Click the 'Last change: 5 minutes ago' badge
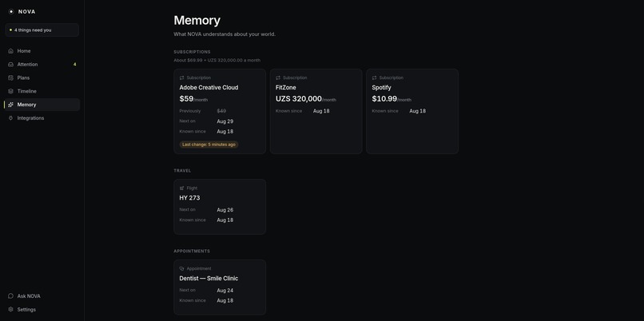This screenshot has height=321, width=644. tap(209, 145)
